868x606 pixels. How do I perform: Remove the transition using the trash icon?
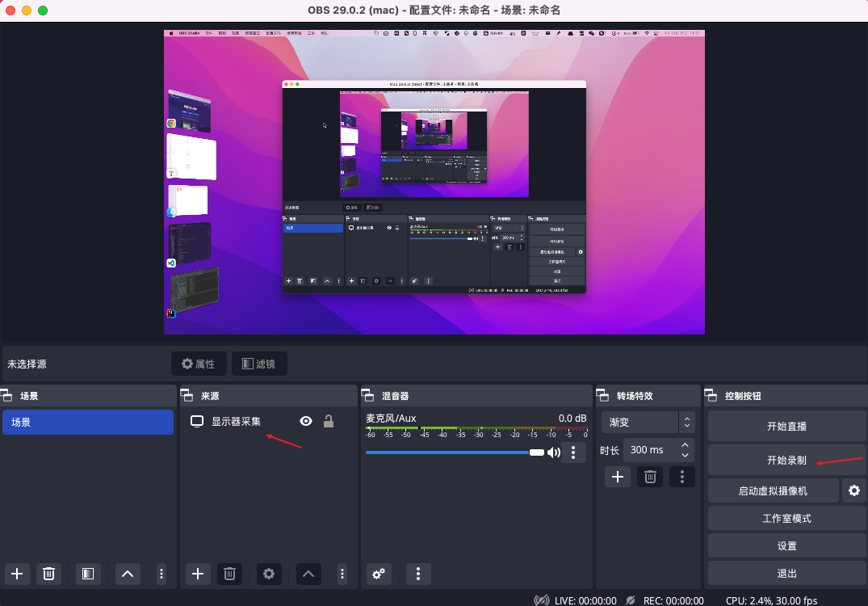click(649, 477)
